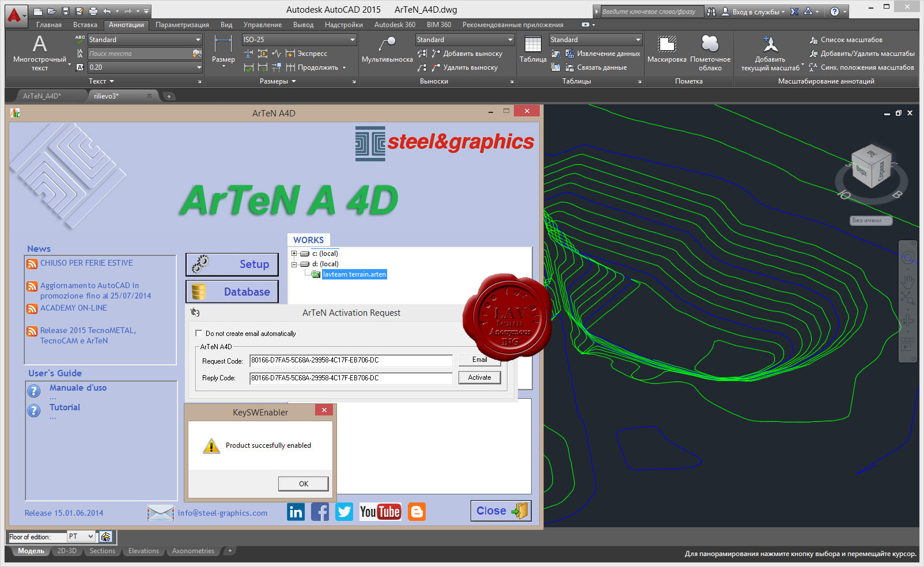Open the Facebook icon in ArTeN window

320,512
